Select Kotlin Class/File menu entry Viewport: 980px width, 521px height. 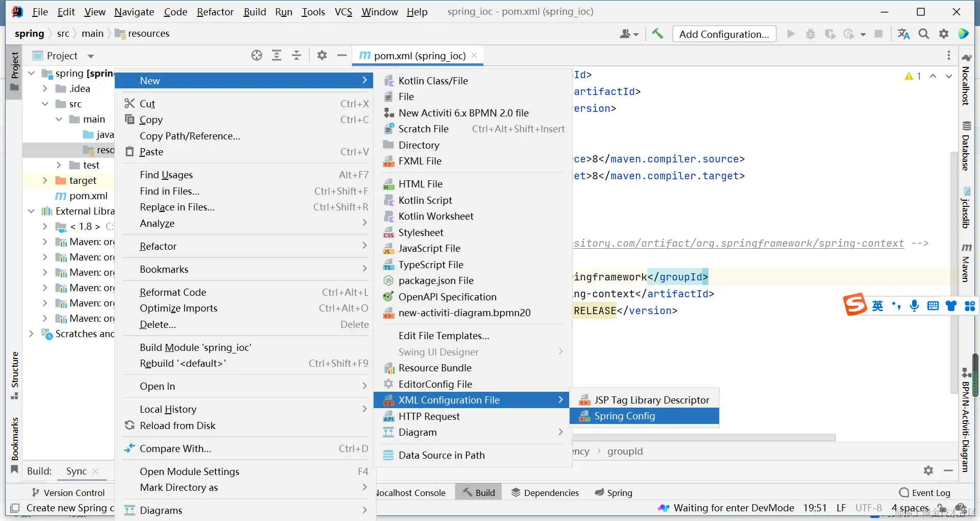473,81
